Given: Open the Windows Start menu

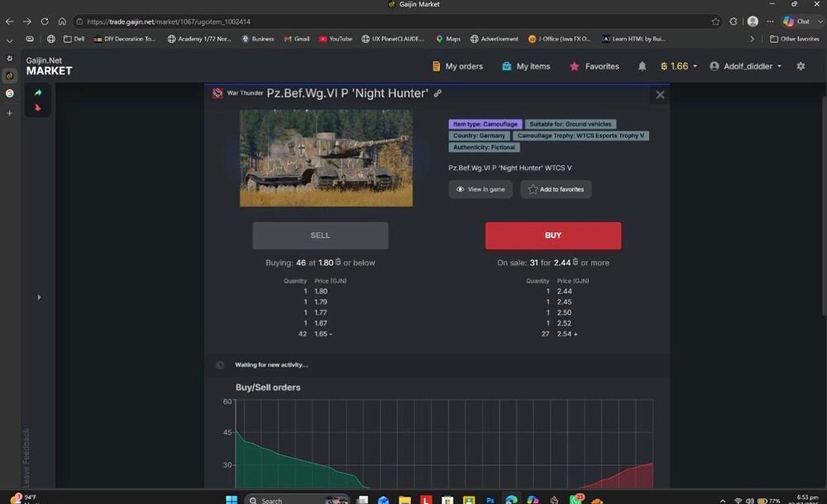Looking at the screenshot, I should click(x=232, y=500).
